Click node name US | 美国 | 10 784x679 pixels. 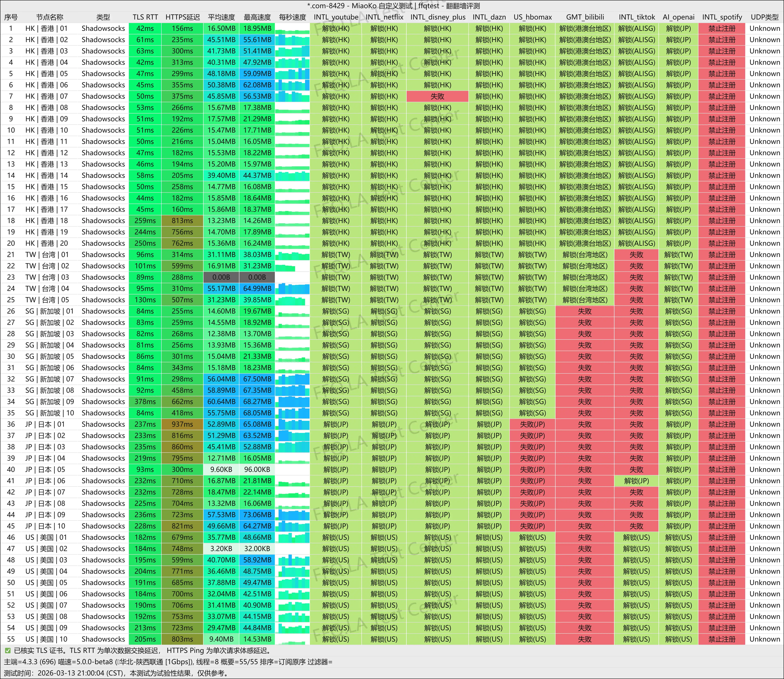coord(46,639)
